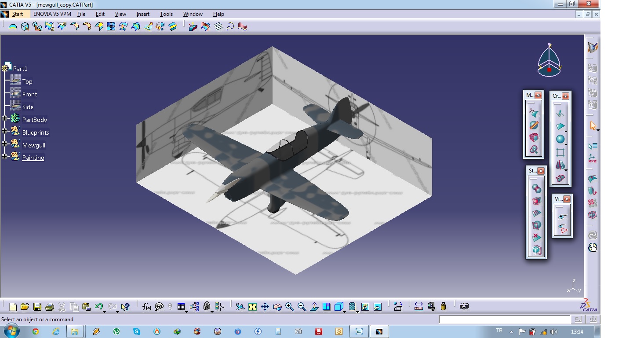Save the part with floppy icon

(x=37, y=307)
